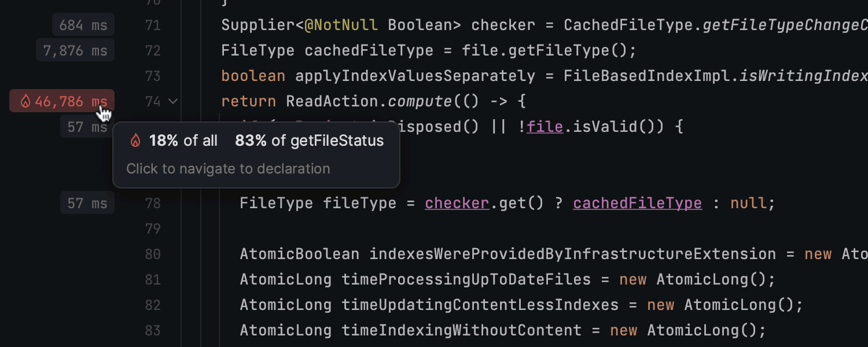Select the 7,876 ms timing badge
Image resolution: width=868 pixels, height=347 pixels.
click(x=75, y=50)
